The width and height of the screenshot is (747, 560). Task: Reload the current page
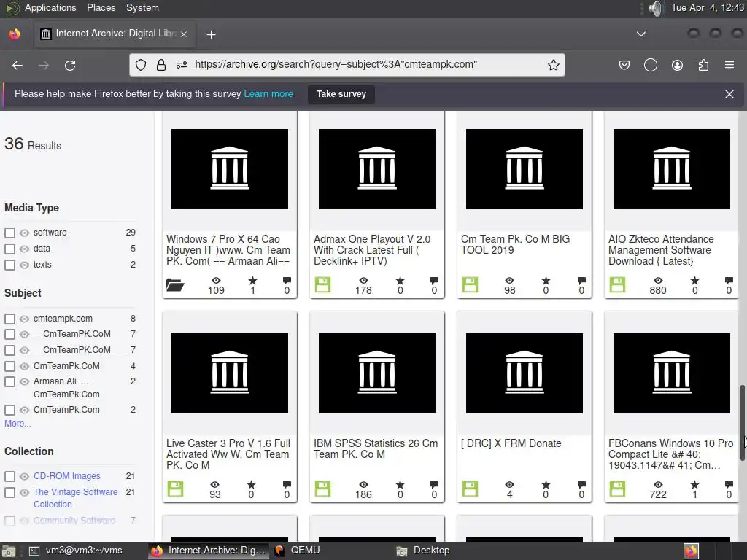coord(70,65)
